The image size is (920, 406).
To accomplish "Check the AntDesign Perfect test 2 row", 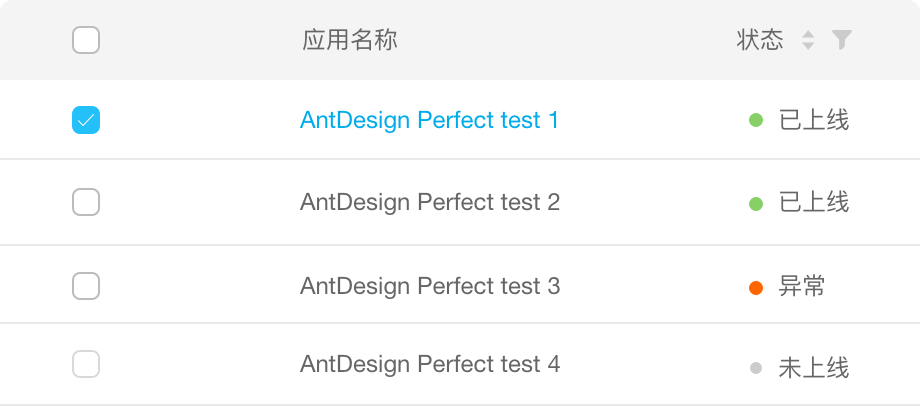I will pyautogui.click(x=86, y=202).
